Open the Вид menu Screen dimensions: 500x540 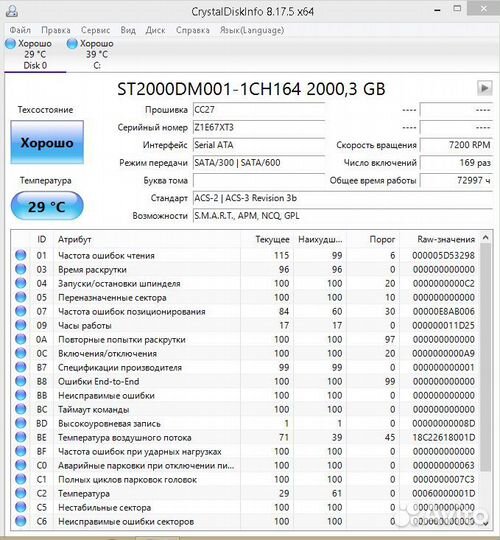[128, 30]
